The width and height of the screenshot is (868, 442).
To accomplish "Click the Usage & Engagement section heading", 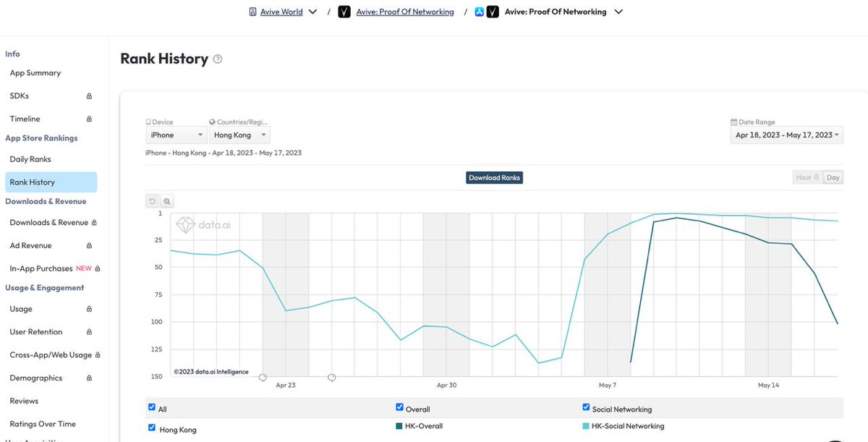I will (x=45, y=288).
